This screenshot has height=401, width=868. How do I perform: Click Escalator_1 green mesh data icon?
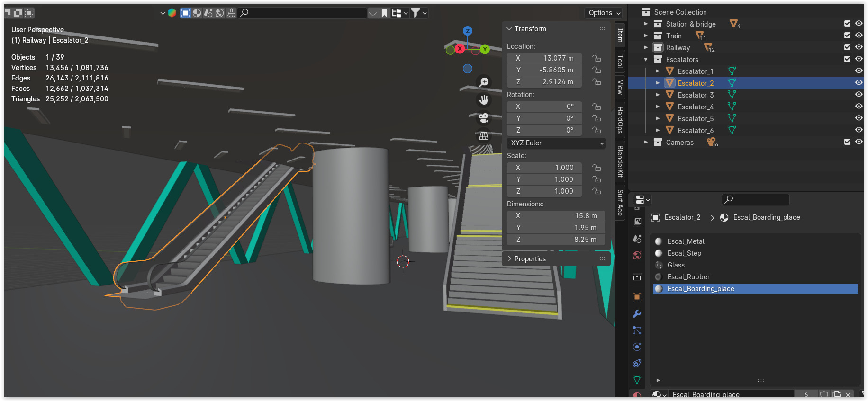click(x=732, y=71)
